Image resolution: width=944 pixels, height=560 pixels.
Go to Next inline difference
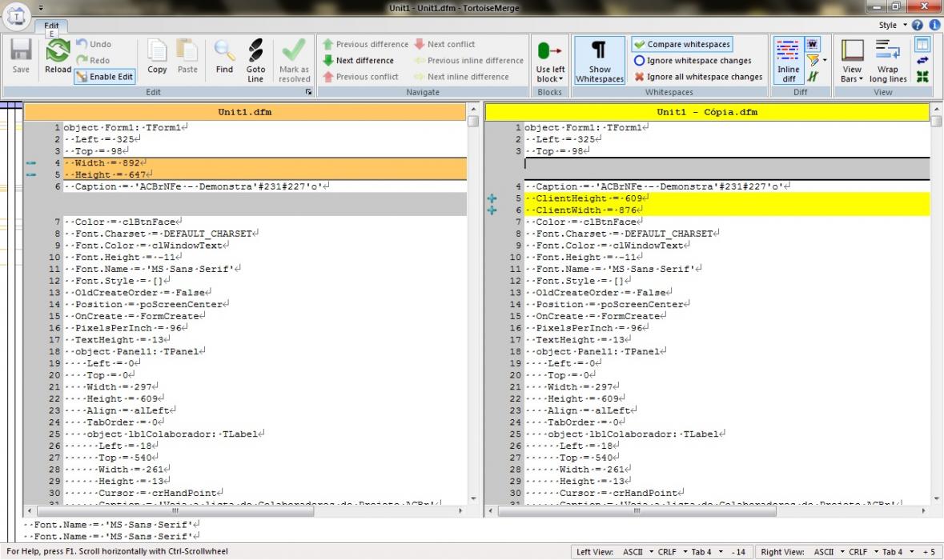(x=461, y=76)
